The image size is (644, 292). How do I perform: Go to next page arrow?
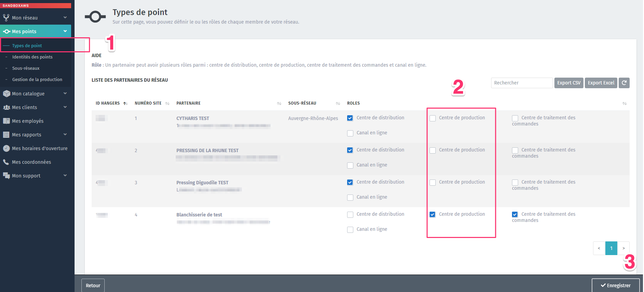tap(623, 248)
